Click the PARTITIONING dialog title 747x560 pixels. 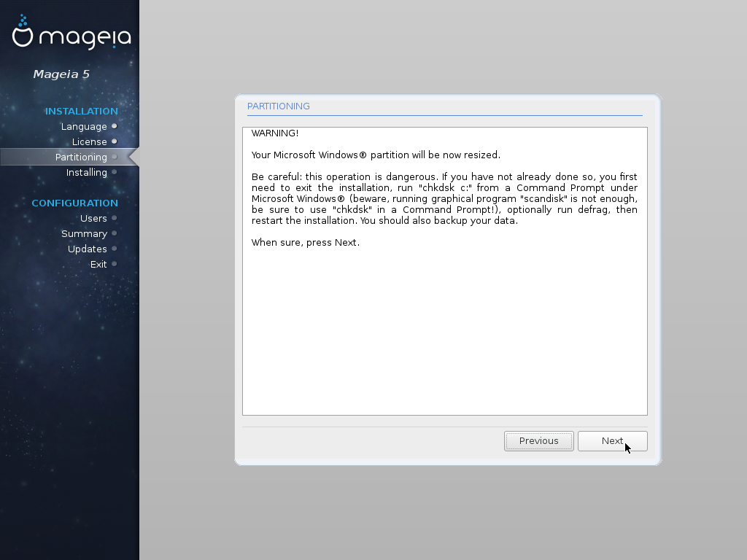pos(278,106)
